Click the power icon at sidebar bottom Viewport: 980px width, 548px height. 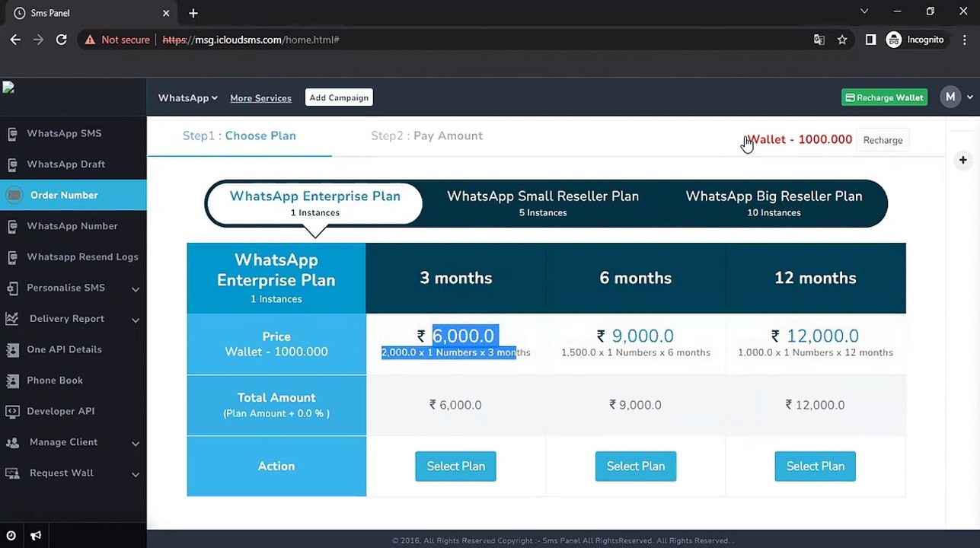[x=11, y=536]
